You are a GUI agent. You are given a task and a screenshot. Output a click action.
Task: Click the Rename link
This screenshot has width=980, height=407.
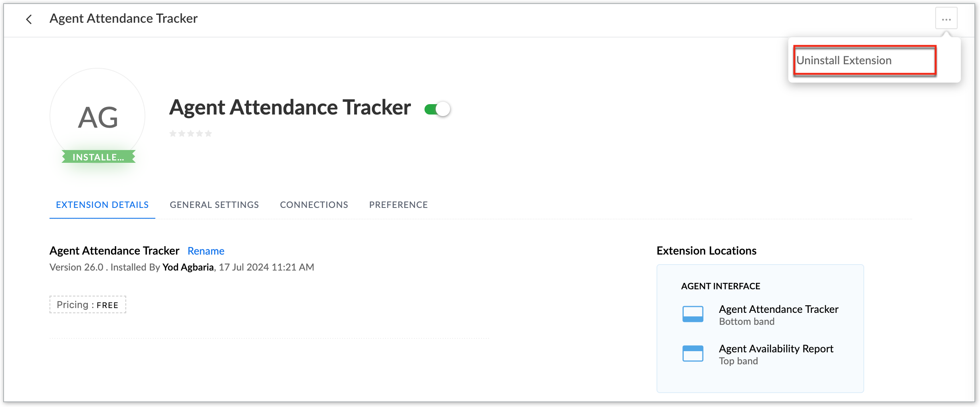[x=206, y=251]
